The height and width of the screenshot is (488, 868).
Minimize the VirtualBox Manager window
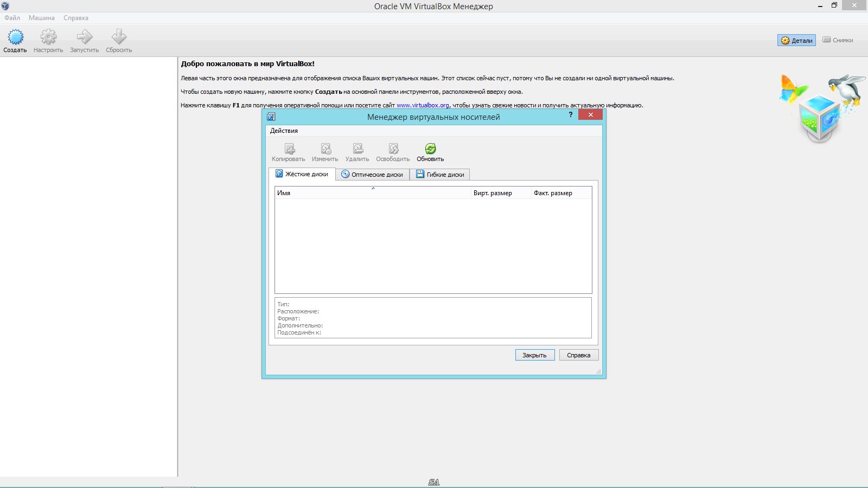(x=820, y=5)
